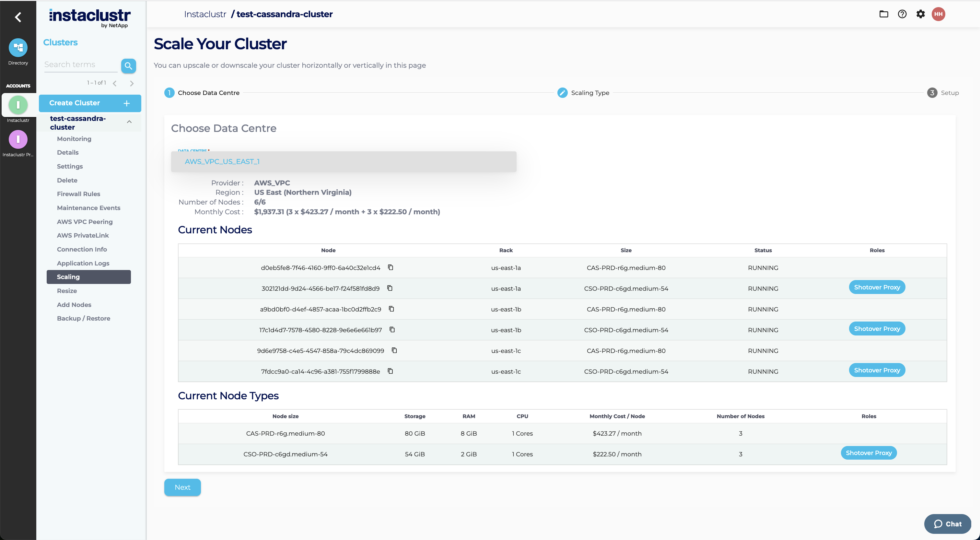980x540 pixels.
Task: Click the Scaling Type step
Action: pos(583,93)
